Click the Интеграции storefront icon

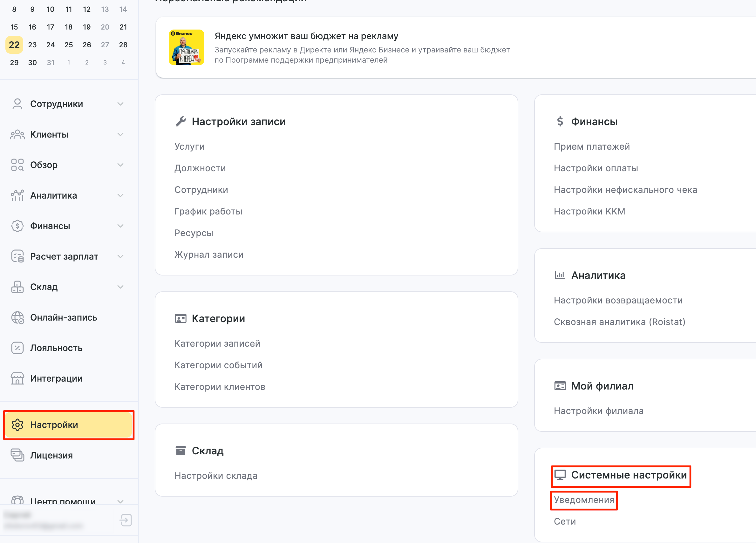point(17,378)
